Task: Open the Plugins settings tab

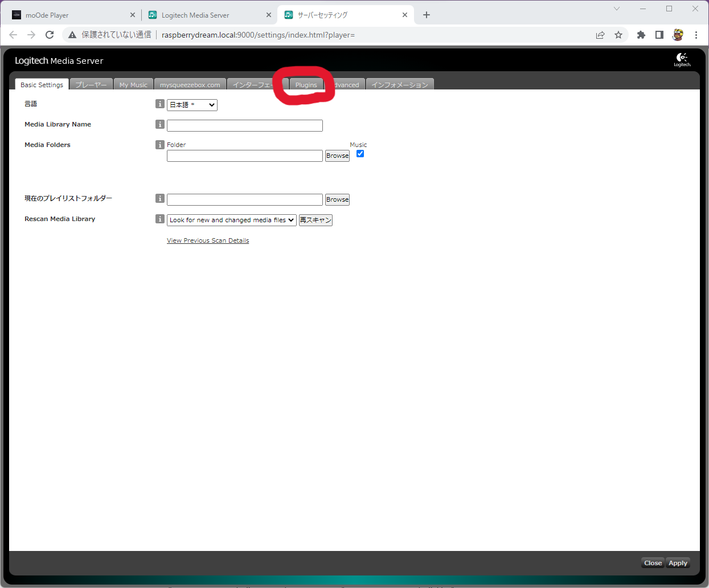Action: coord(306,84)
